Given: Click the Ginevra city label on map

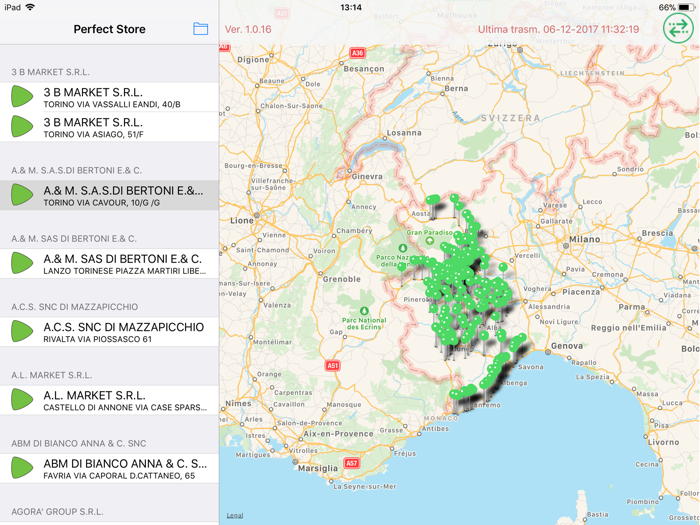Looking at the screenshot, I should coord(367,176).
